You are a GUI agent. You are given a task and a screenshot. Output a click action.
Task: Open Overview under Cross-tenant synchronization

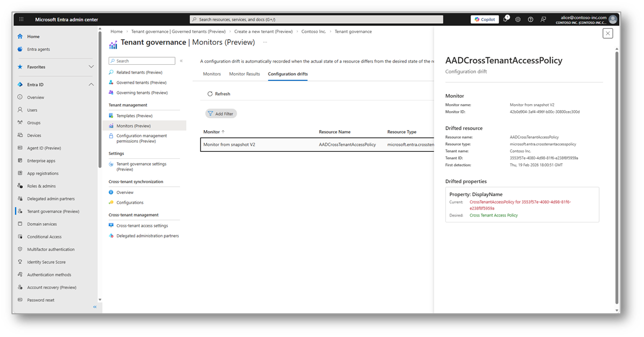pyautogui.click(x=125, y=192)
